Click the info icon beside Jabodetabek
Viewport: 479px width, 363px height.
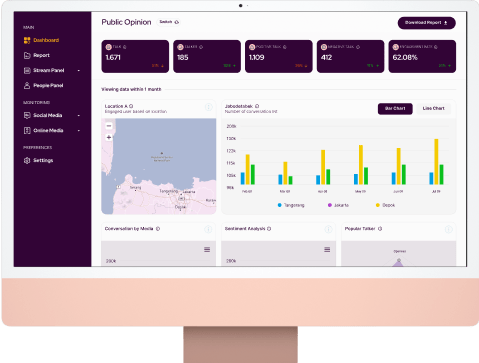(x=257, y=106)
